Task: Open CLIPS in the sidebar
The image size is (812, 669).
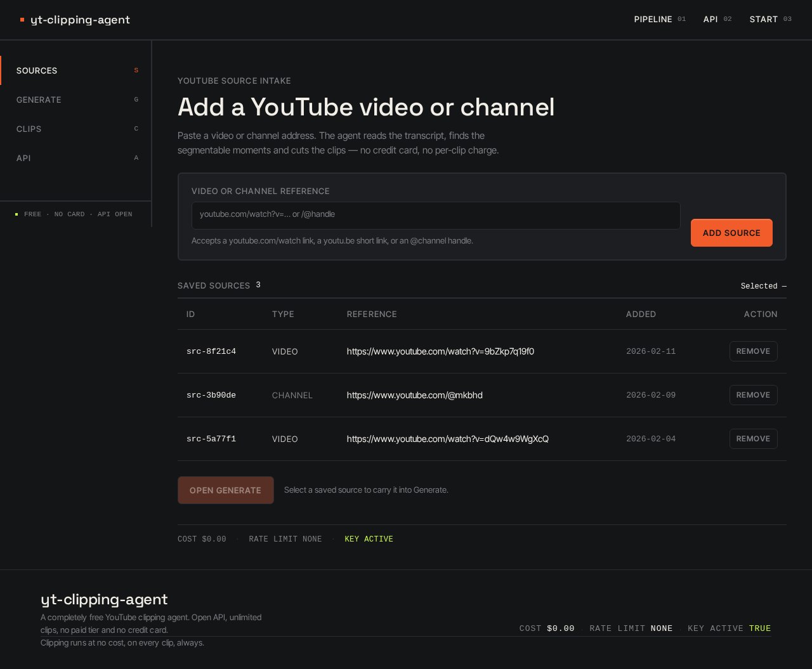Action: coord(76,129)
